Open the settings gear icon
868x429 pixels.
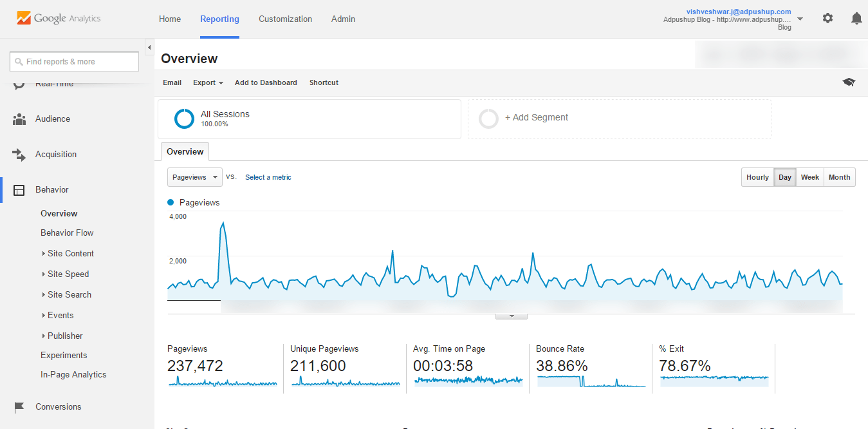point(827,19)
